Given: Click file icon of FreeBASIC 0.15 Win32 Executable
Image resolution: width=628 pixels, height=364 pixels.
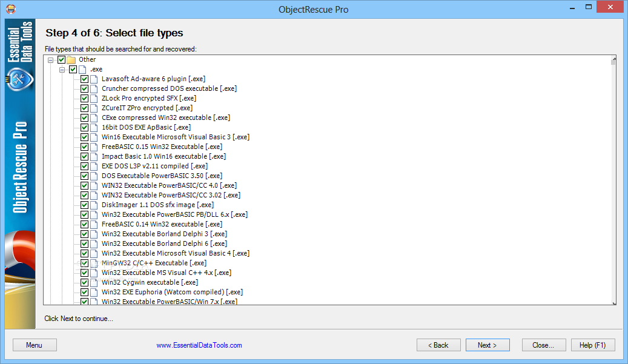Looking at the screenshot, I should (x=94, y=147).
